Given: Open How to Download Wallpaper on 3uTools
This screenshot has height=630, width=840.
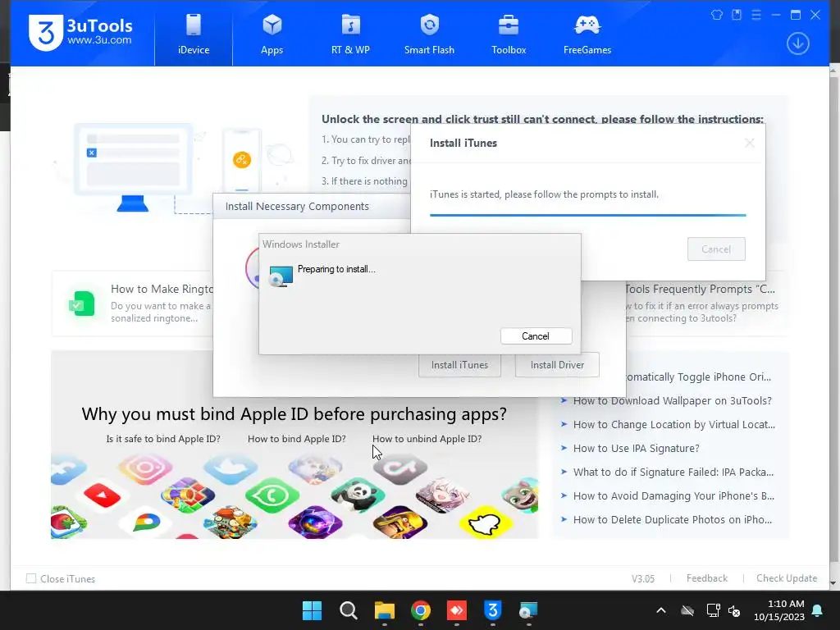Looking at the screenshot, I should click(673, 400).
